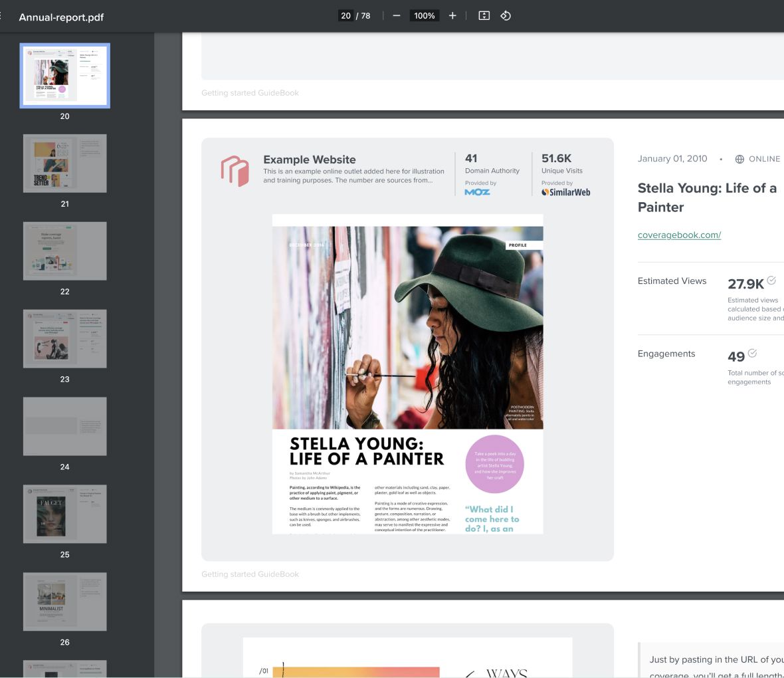784x678 pixels.
Task: Click the 41 Domain Authority value
Action: coord(471,158)
